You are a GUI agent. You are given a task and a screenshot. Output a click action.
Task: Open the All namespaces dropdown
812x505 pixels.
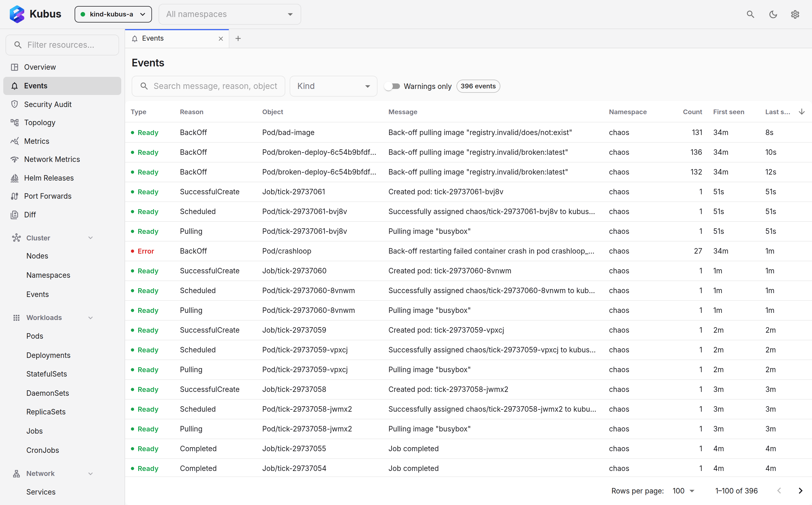point(230,14)
